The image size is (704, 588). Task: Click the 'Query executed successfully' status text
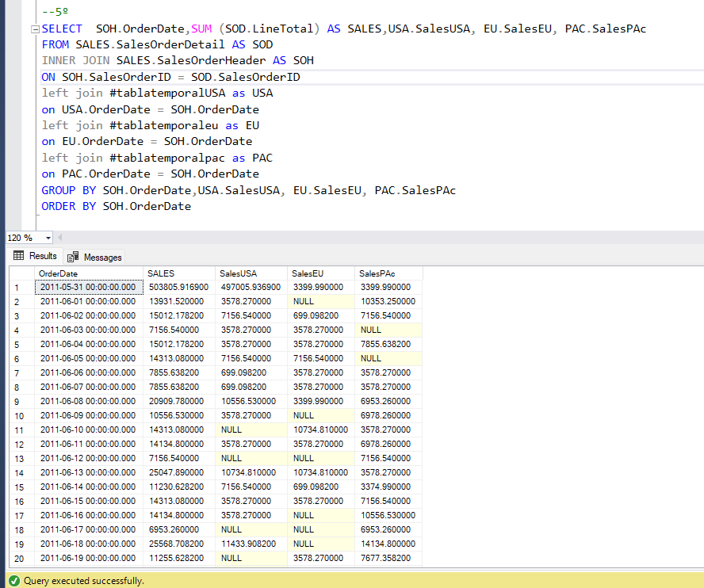84,581
